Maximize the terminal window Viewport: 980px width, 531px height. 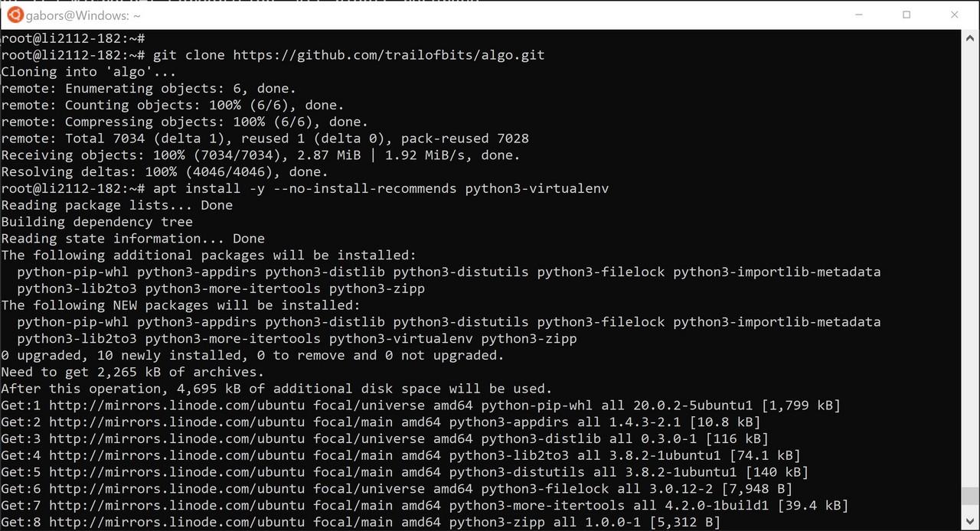click(906, 15)
